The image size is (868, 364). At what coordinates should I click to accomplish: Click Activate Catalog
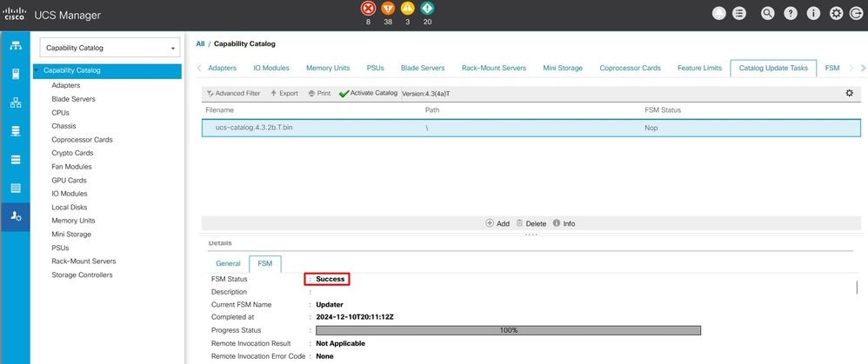click(368, 94)
